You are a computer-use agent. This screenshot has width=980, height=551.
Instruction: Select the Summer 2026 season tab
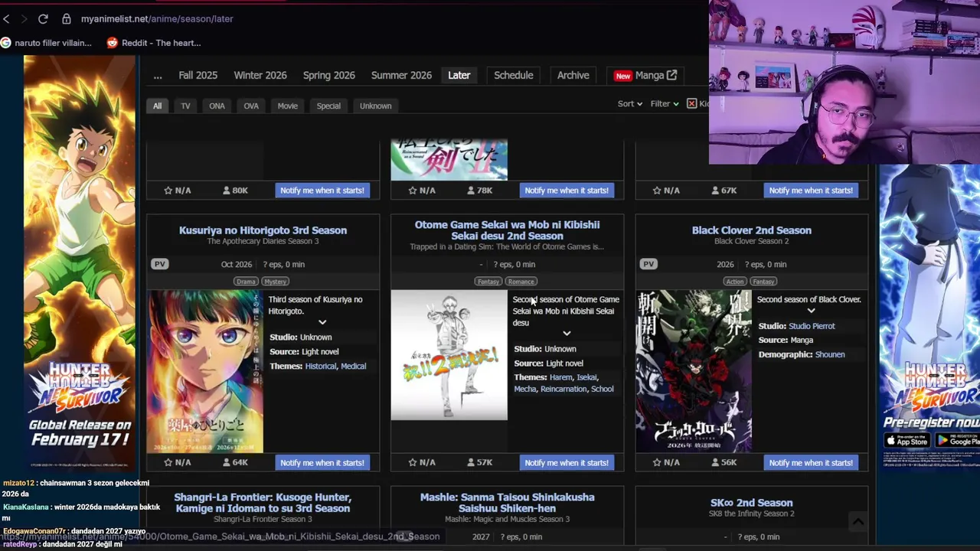pos(401,75)
